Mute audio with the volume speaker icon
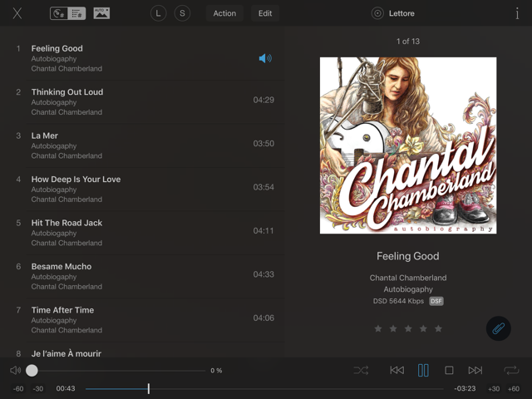The image size is (532, 399). tap(15, 371)
